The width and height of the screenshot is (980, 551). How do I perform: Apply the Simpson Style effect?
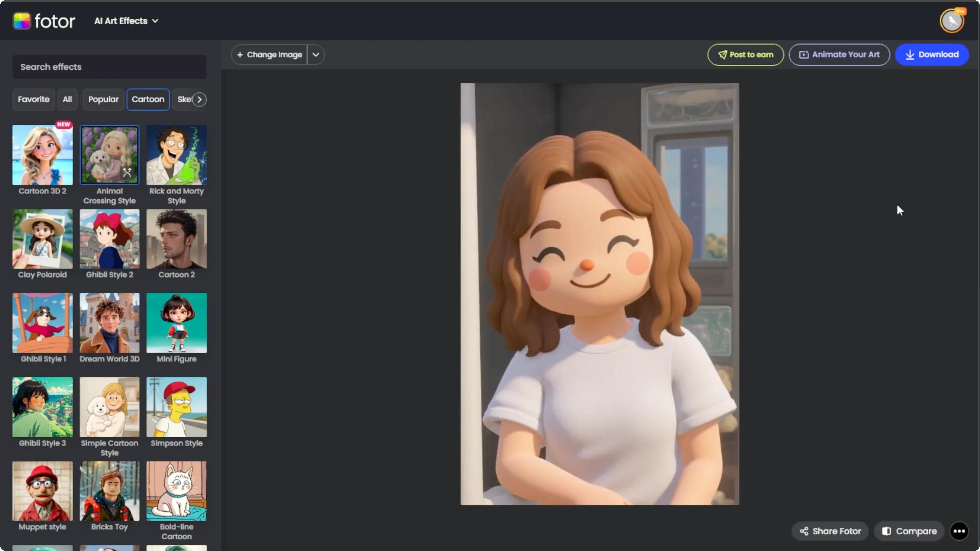(x=177, y=407)
